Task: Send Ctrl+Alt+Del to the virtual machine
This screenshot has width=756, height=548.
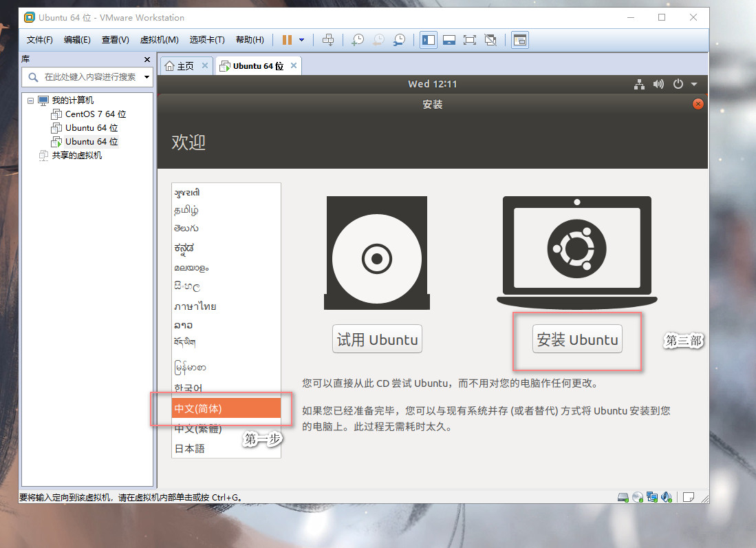Action: tap(328, 40)
